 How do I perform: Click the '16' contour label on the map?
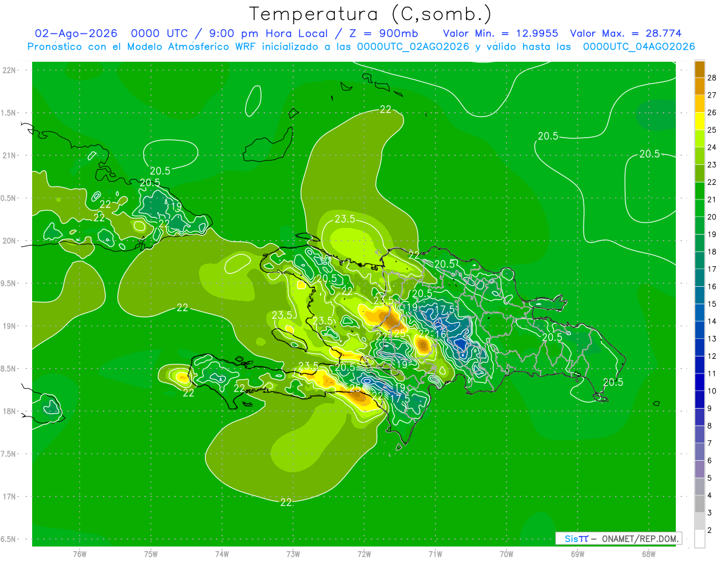[x=441, y=335]
